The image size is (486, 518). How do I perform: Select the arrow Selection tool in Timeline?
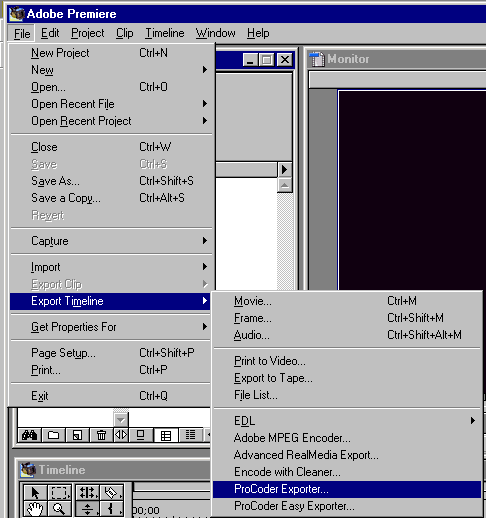tap(35, 492)
